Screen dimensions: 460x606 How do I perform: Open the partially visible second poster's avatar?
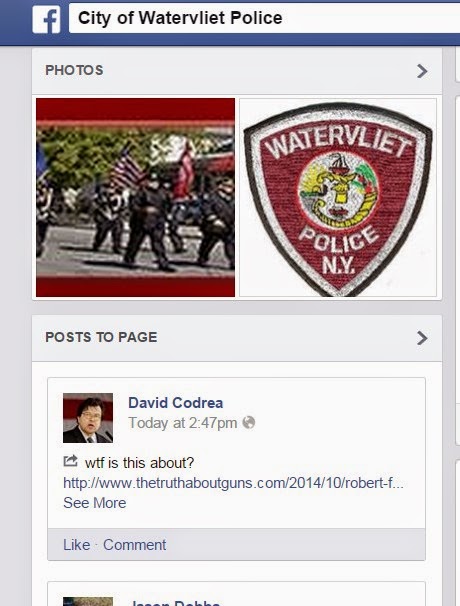(88, 602)
